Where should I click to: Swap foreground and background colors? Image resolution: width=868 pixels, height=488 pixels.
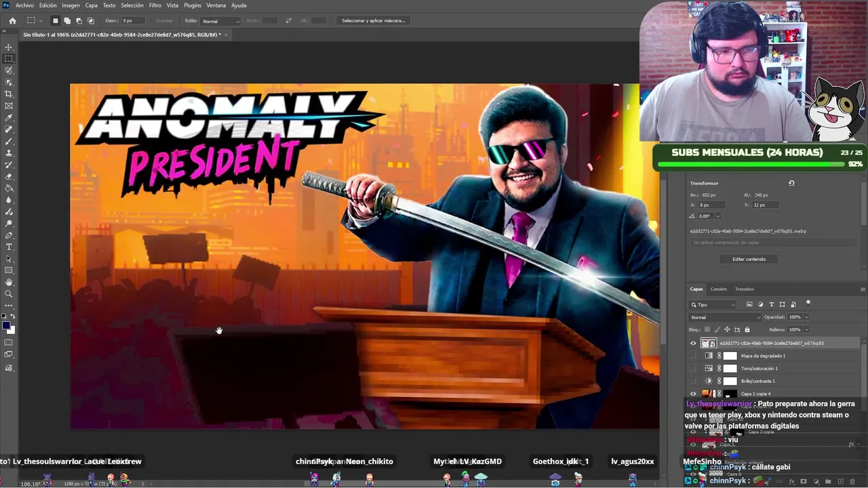[13, 317]
